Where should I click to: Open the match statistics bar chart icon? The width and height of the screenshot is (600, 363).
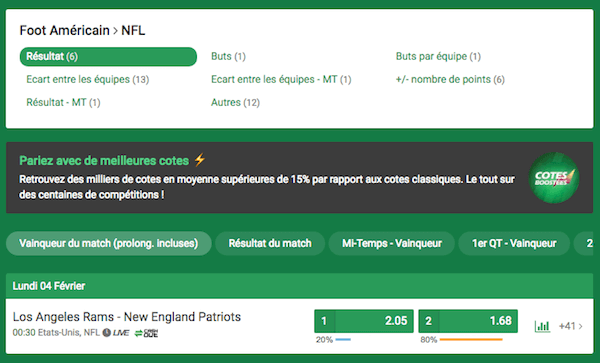coord(542,326)
